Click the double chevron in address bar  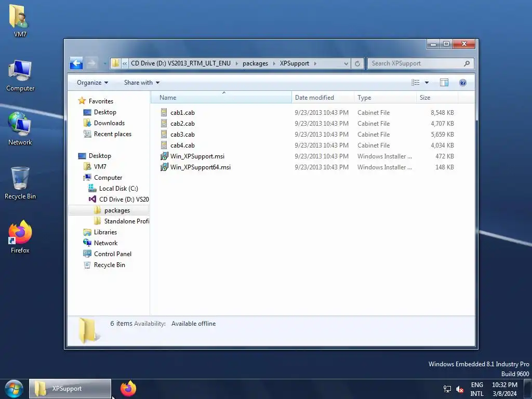point(125,63)
